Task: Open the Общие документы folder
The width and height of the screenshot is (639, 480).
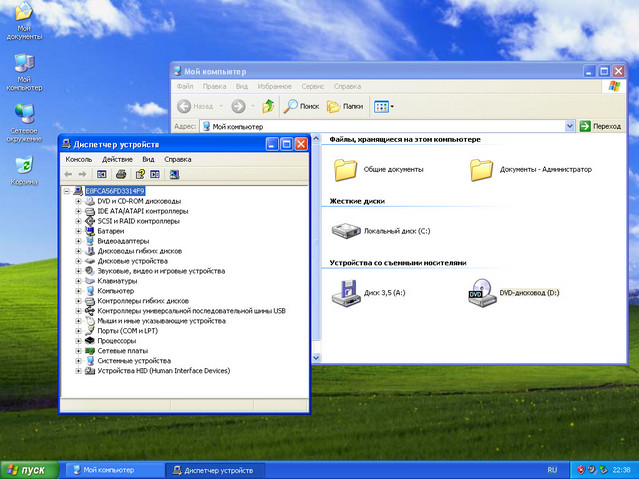Action: pos(346,169)
